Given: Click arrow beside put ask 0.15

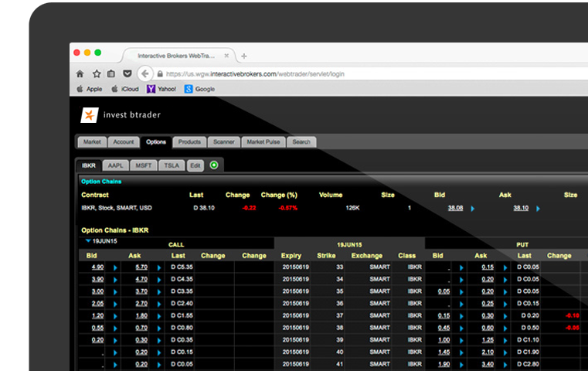Looking at the screenshot, I should tap(505, 267).
